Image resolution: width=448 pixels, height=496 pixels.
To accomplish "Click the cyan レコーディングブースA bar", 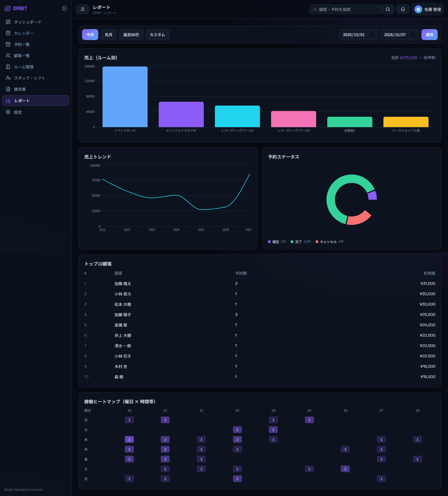I will [x=237, y=117].
